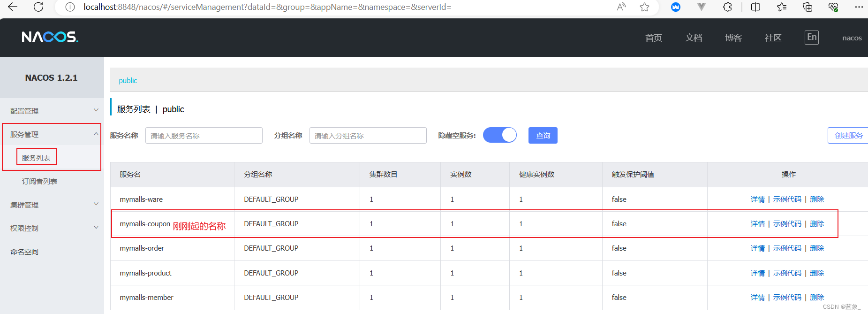Go to 首页 in top navigation

[654, 38]
